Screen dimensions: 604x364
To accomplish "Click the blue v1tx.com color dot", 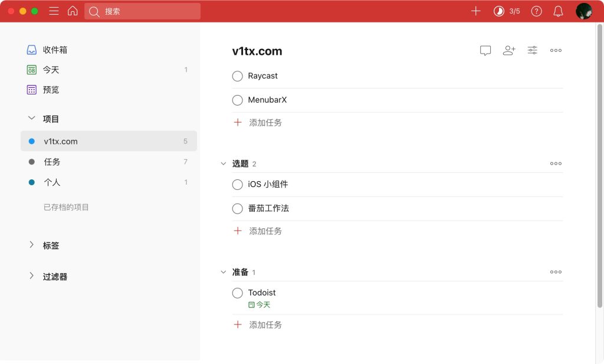I will [x=32, y=142].
